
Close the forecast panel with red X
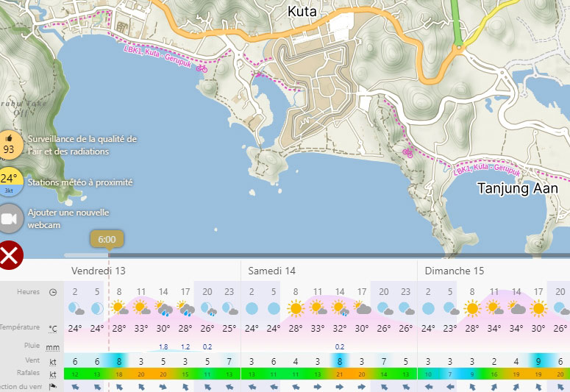[9, 254]
